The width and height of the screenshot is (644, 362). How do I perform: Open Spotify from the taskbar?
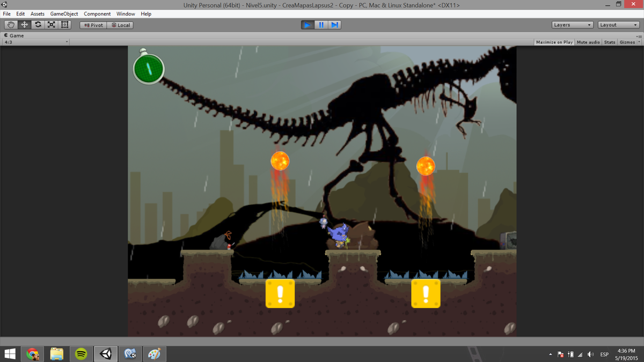tap(81, 354)
